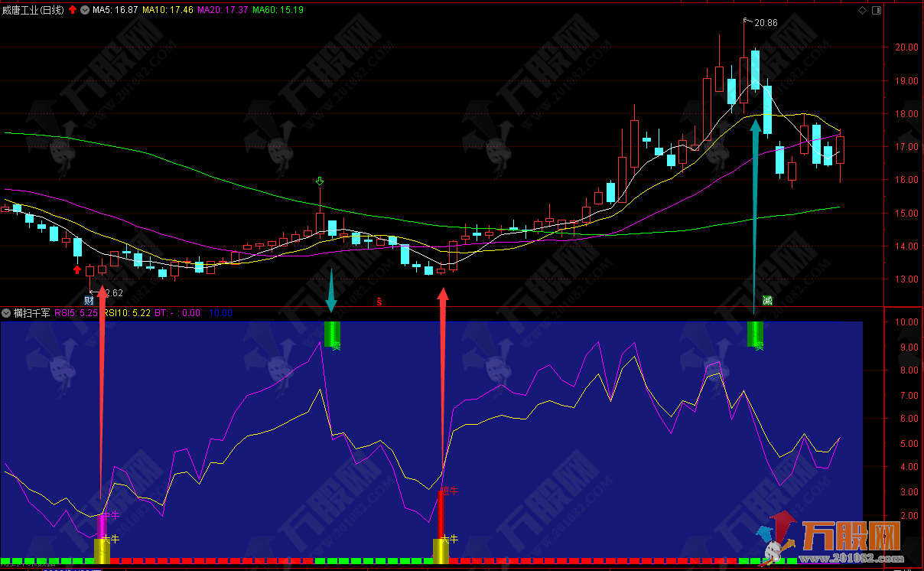
Task: Open the dropdown arrow next to 威唐工业(日线)
Action: coord(84,10)
